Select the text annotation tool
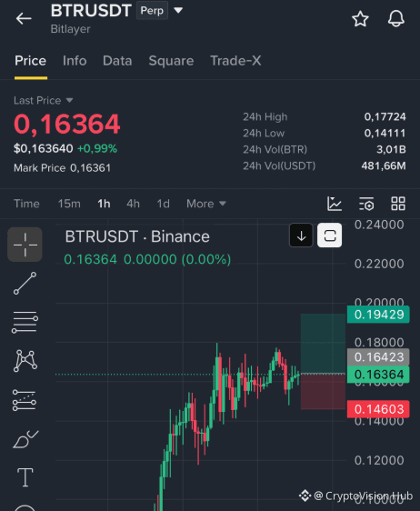 tap(25, 477)
